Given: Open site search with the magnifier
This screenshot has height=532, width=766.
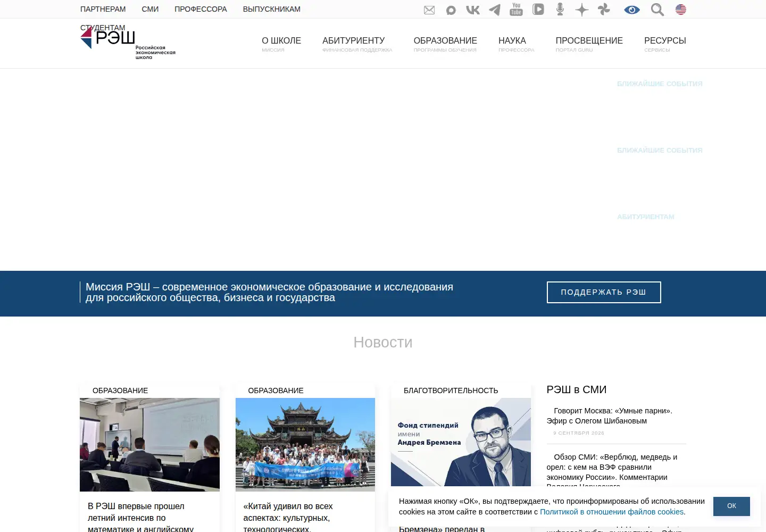Looking at the screenshot, I should click(657, 10).
